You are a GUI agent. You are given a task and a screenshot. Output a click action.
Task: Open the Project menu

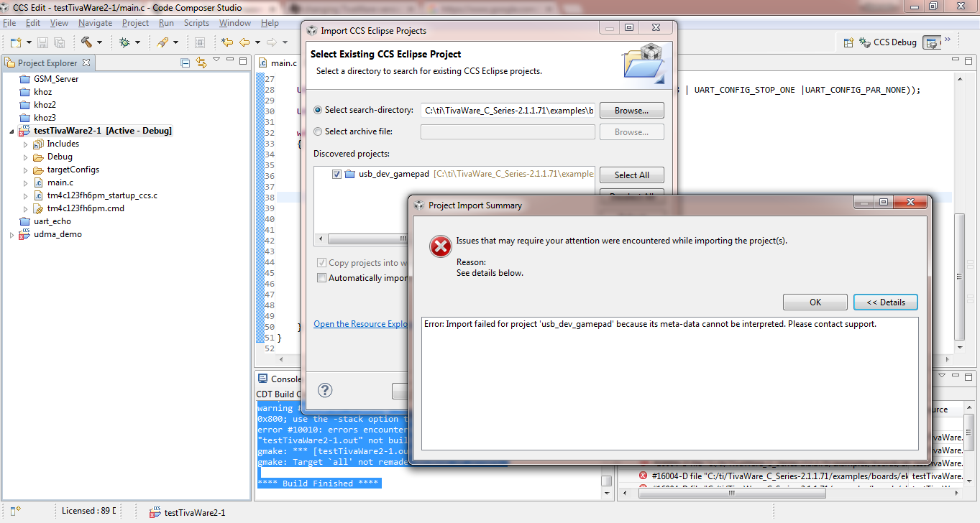135,23
